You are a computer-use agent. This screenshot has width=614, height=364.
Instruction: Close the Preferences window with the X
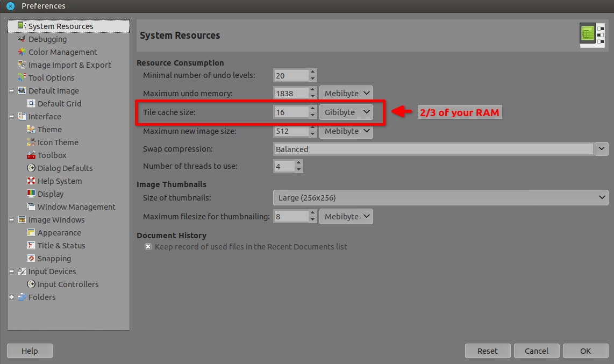pos(11,6)
